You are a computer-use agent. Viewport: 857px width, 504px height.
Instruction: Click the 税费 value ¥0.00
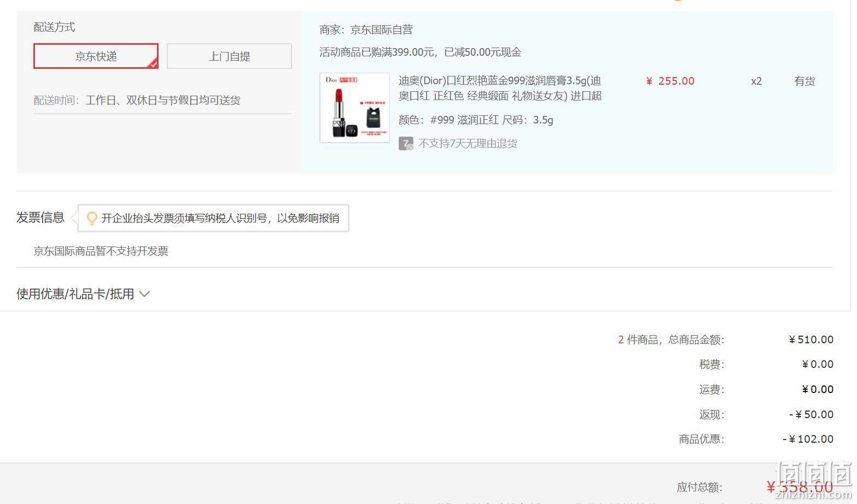click(818, 365)
